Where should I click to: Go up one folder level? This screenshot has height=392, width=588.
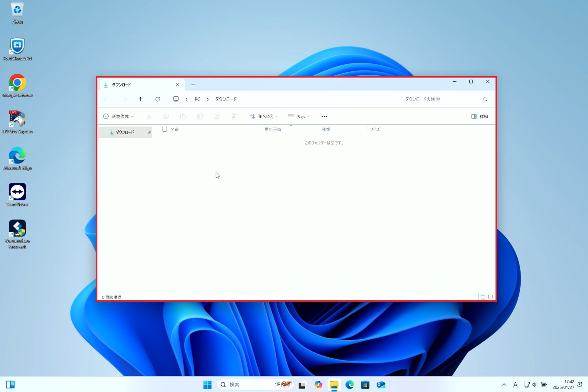[141, 99]
